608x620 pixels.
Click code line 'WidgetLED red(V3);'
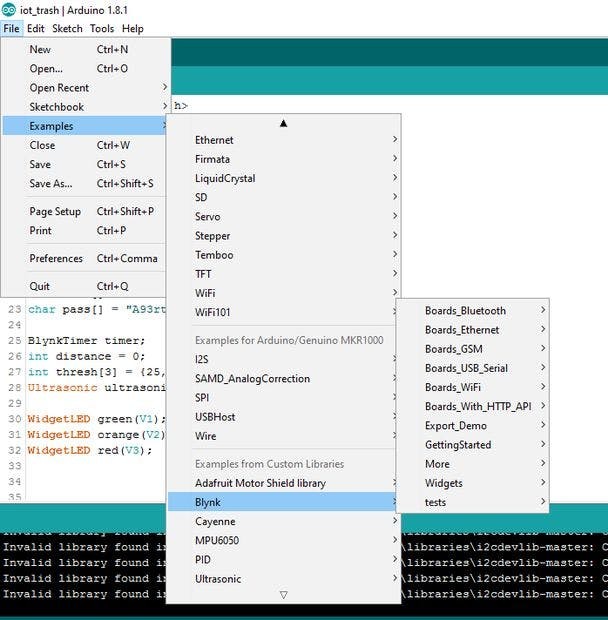[x=90, y=450]
